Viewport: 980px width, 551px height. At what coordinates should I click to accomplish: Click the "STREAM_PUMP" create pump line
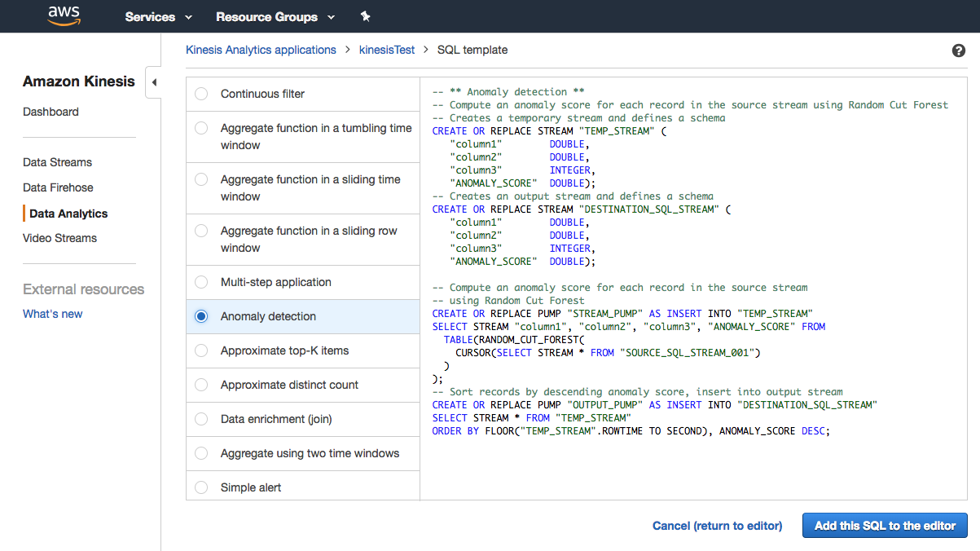(x=623, y=314)
